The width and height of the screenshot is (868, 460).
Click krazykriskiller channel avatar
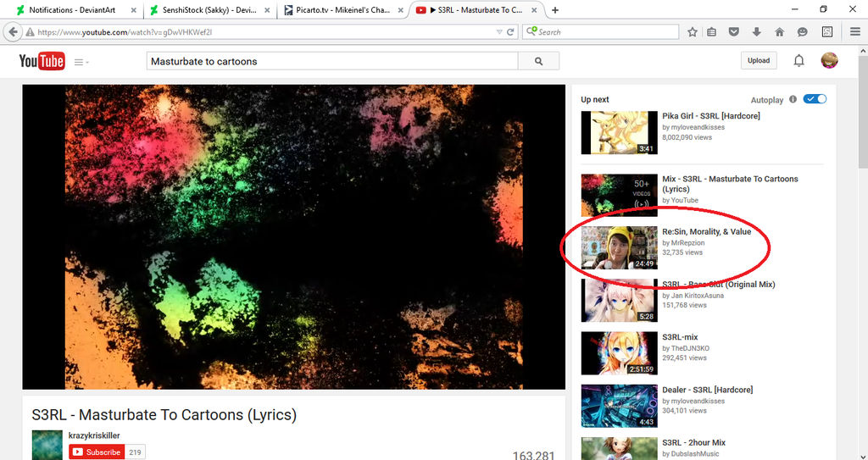(47, 445)
